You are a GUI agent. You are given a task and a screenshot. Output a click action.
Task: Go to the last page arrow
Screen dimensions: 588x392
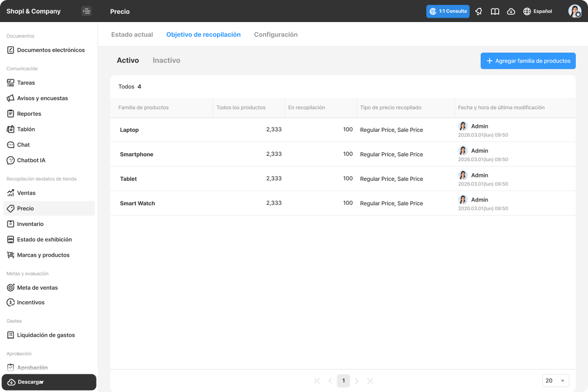pos(370,381)
